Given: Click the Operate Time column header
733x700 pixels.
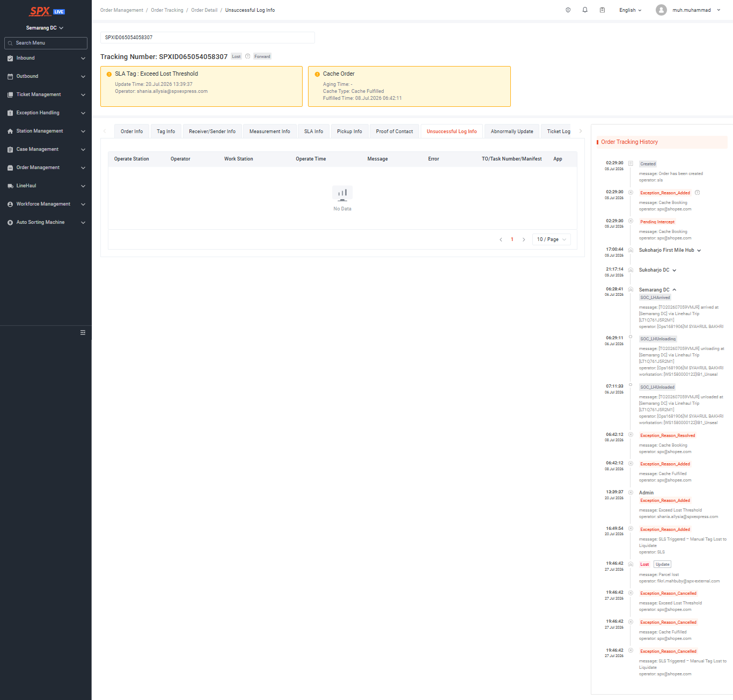Looking at the screenshot, I should [311, 159].
